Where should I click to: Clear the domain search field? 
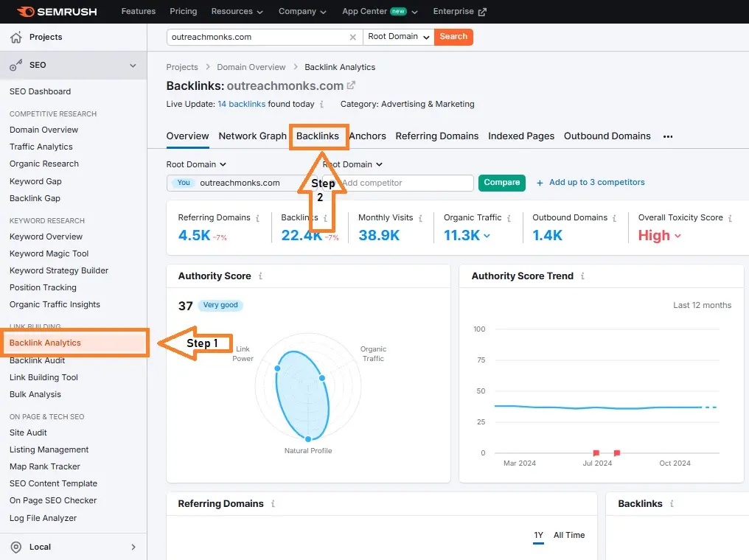(352, 38)
